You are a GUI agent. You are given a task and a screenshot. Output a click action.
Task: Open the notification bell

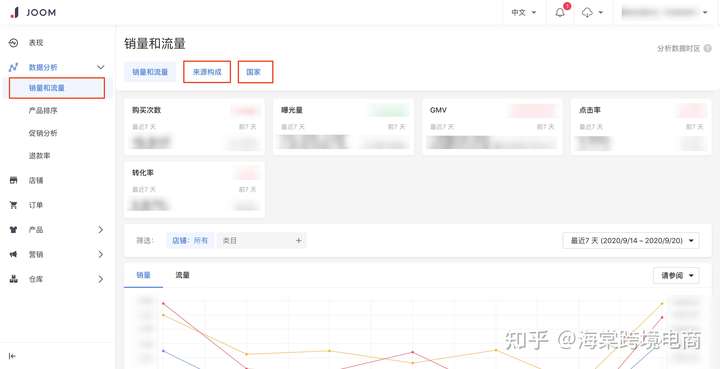[x=560, y=13]
